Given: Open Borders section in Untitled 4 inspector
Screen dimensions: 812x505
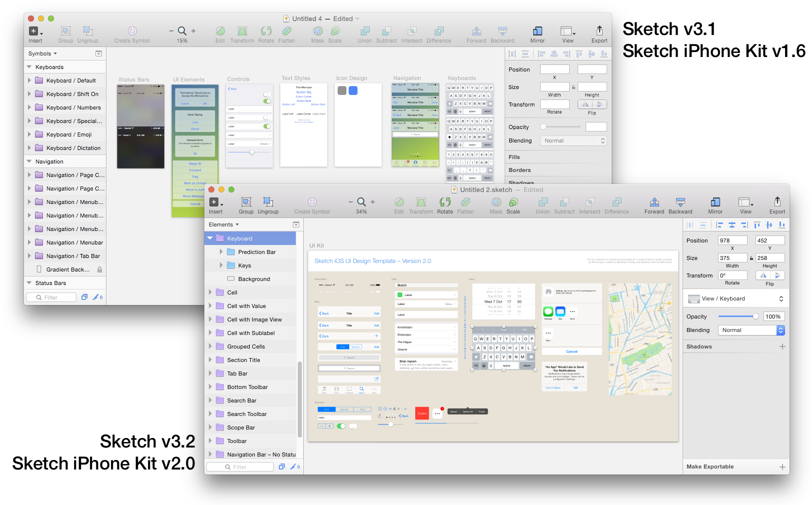Looking at the screenshot, I should click(558, 170).
